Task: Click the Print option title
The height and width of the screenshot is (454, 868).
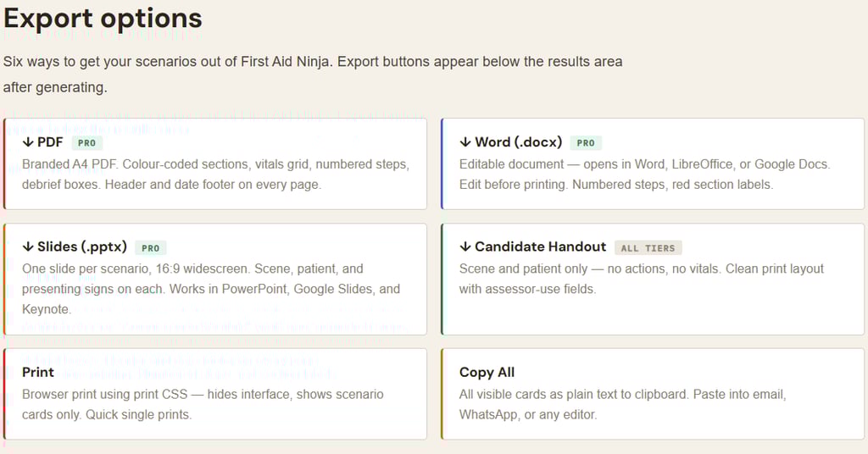Action: pyautogui.click(x=38, y=372)
